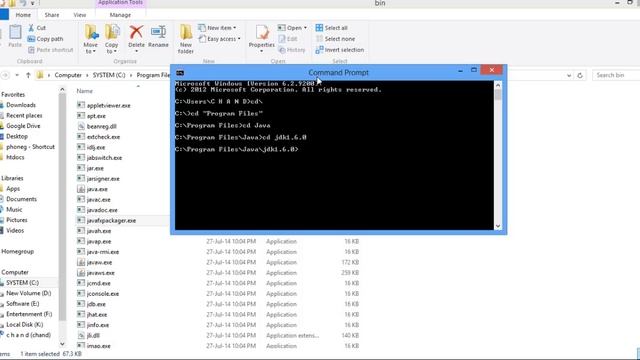The image size is (640, 360).
Task: Open the Copy to folder menu
Action: [x=111, y=39]
